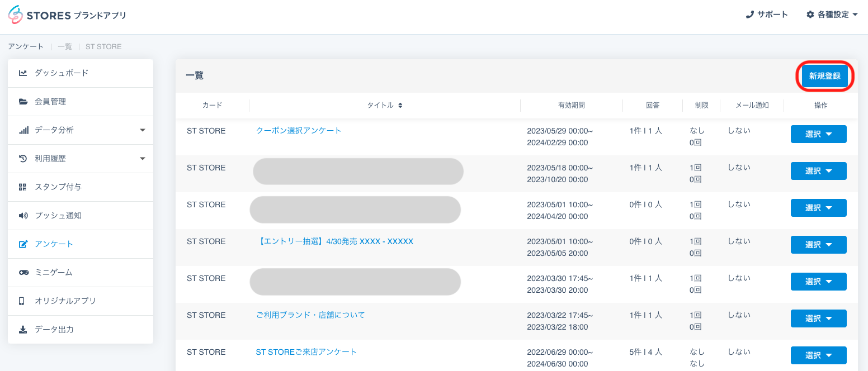The image size is (868, 371).
Task: Click the data export download icon
Action: (x=23, y=330)
